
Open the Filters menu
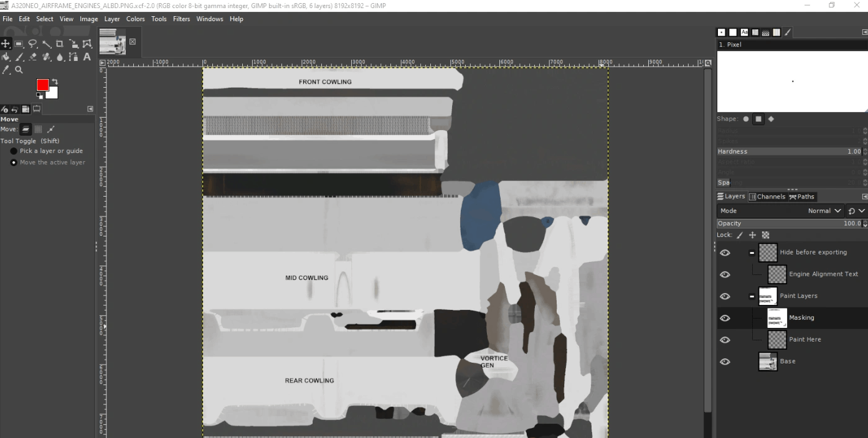point(181,19)
